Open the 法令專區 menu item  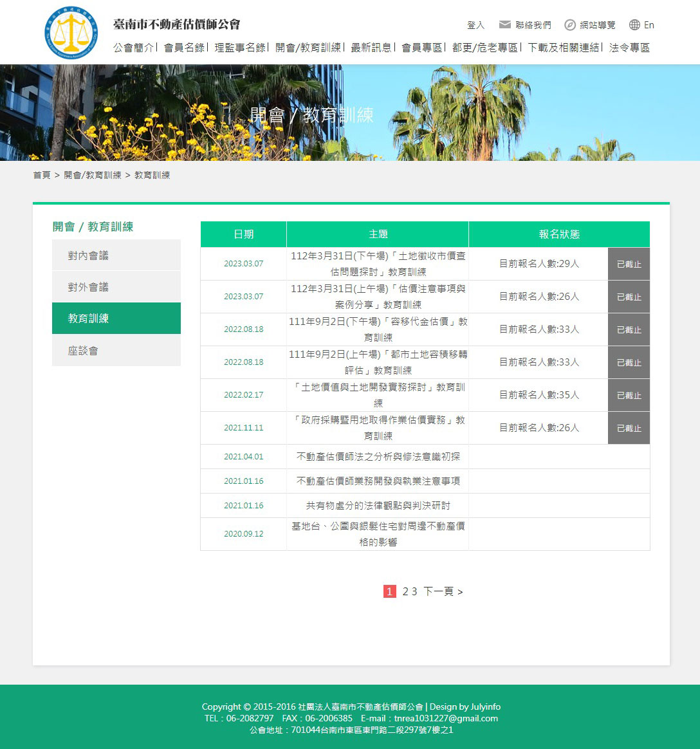point(627,48)
